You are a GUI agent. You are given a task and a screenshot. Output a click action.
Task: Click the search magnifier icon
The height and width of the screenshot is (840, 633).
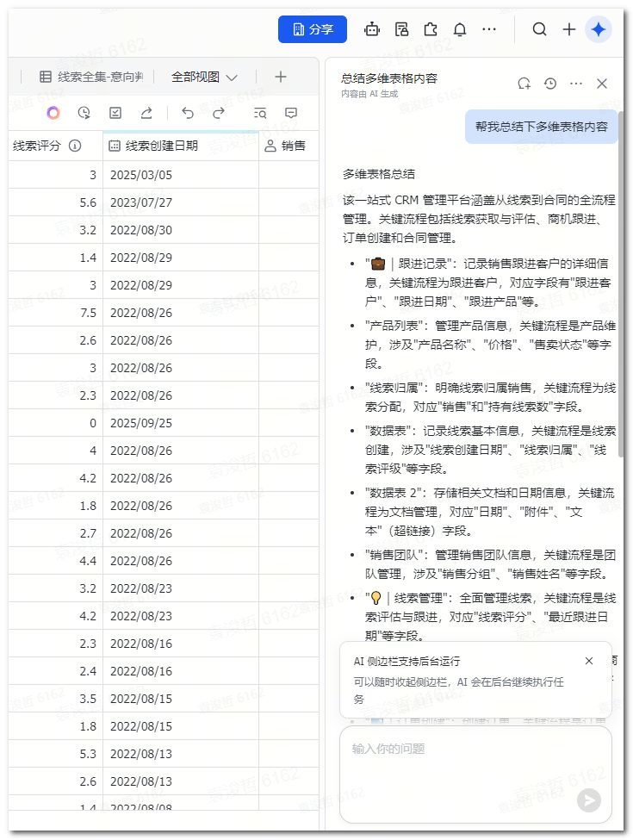[x=540, y=29]
